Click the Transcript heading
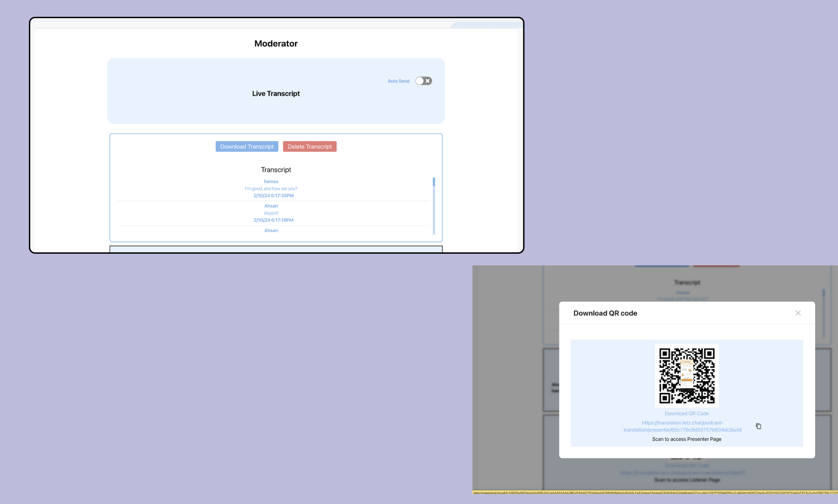The image size is (838, 504). coord(276,169)
